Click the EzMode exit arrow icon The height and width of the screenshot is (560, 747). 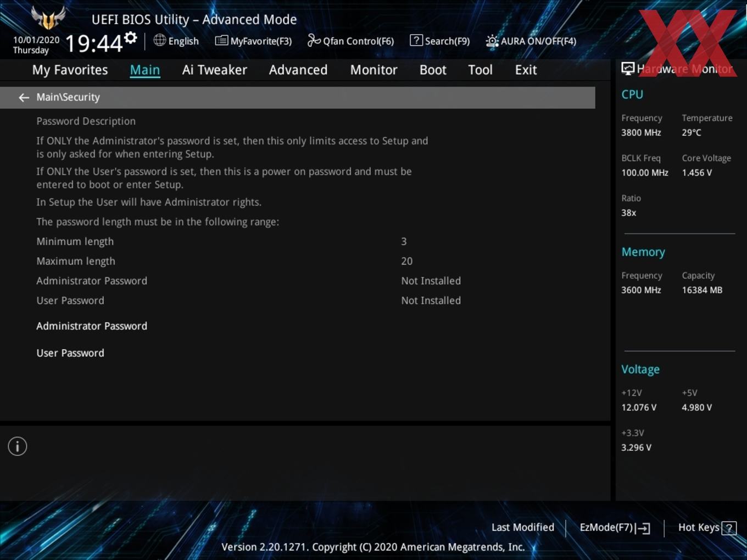[x=643, y=528]
